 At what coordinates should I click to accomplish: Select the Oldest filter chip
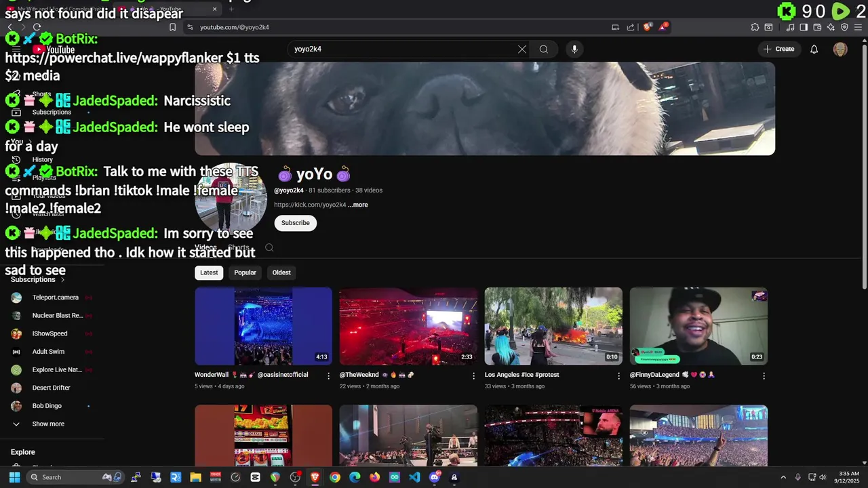pyautogui.click(x=281, y=272)
